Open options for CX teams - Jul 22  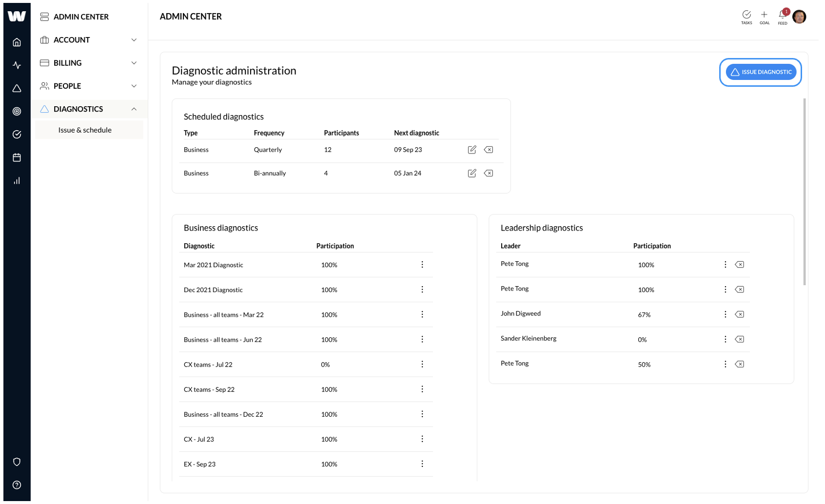tap(422, 364)
